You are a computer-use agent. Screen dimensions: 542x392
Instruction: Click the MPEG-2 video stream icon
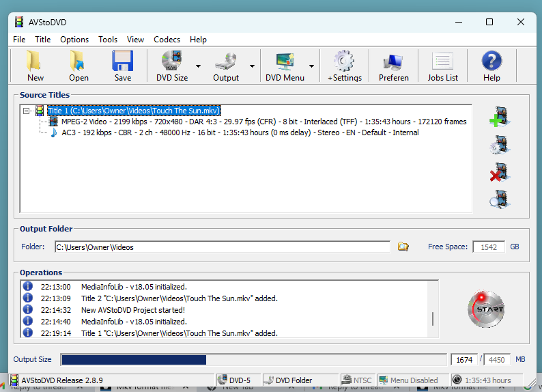(x=53, y=122)
